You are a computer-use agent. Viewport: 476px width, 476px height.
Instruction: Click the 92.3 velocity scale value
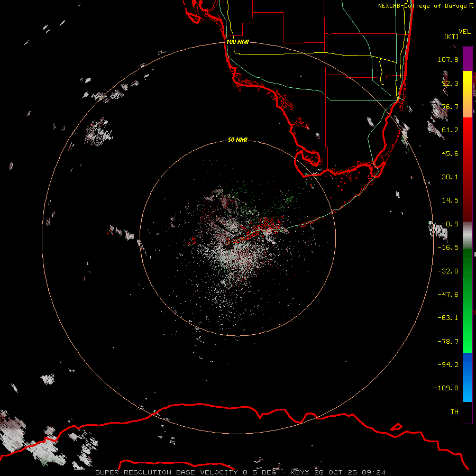pos(450,83)
